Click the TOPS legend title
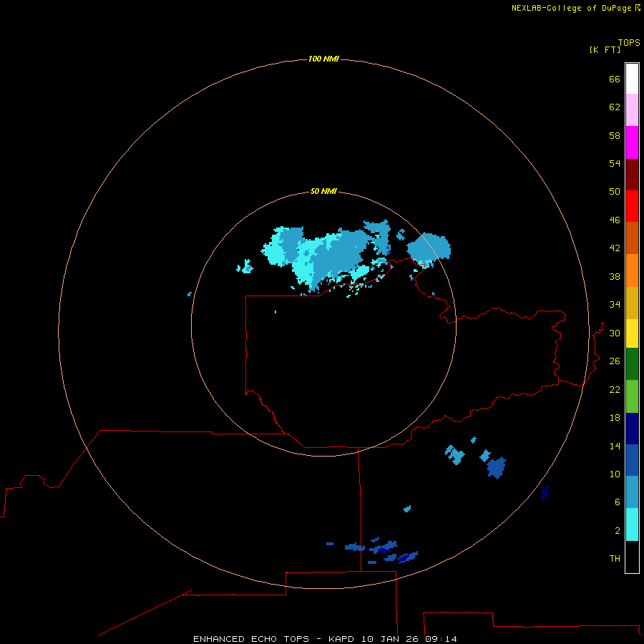 pyautogui.click(x=629, y=43)
